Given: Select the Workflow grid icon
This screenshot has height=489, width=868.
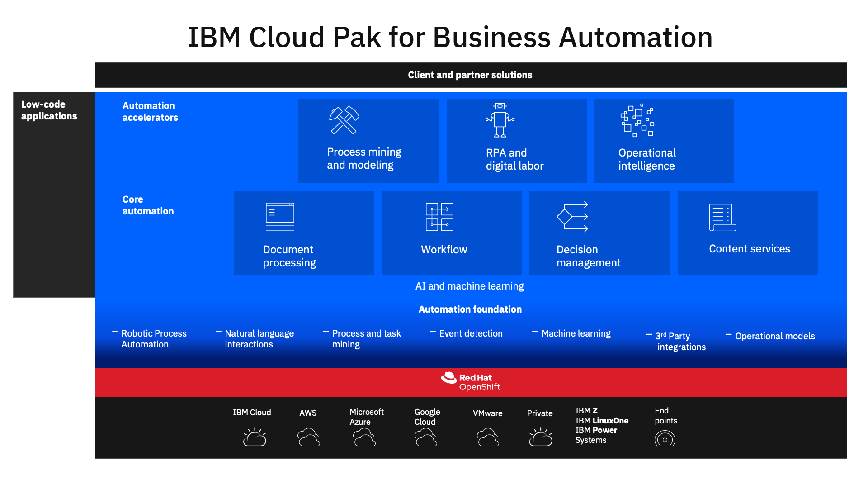Looking at the screenshot, I should (439, 217).
